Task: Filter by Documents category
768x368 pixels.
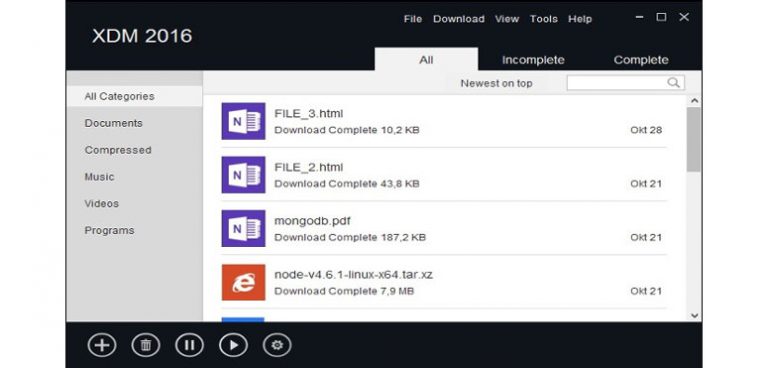Action: pos(114,123)
